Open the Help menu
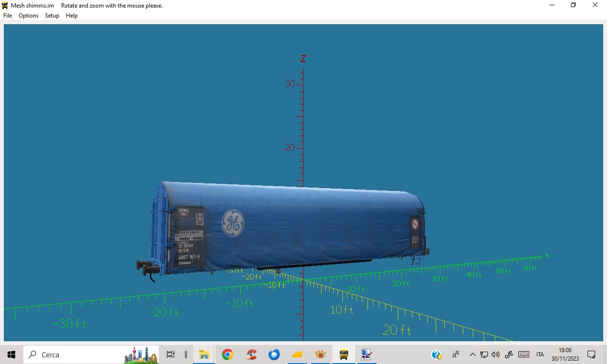607x364 pixels. (x=72, y=16)
